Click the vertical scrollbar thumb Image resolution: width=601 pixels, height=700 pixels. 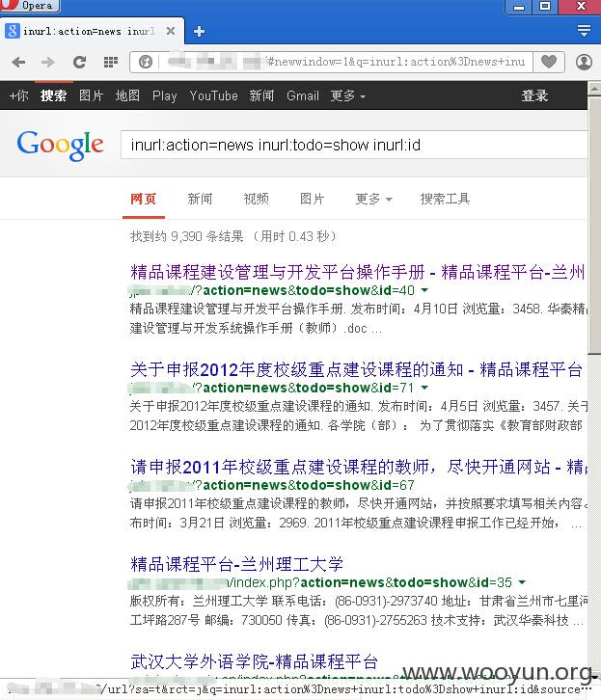coord(594,226)
